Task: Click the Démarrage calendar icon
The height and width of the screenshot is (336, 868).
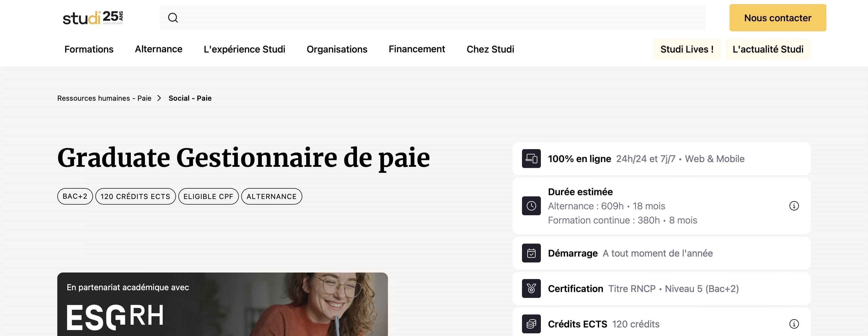Action: (x=531, y=253)
